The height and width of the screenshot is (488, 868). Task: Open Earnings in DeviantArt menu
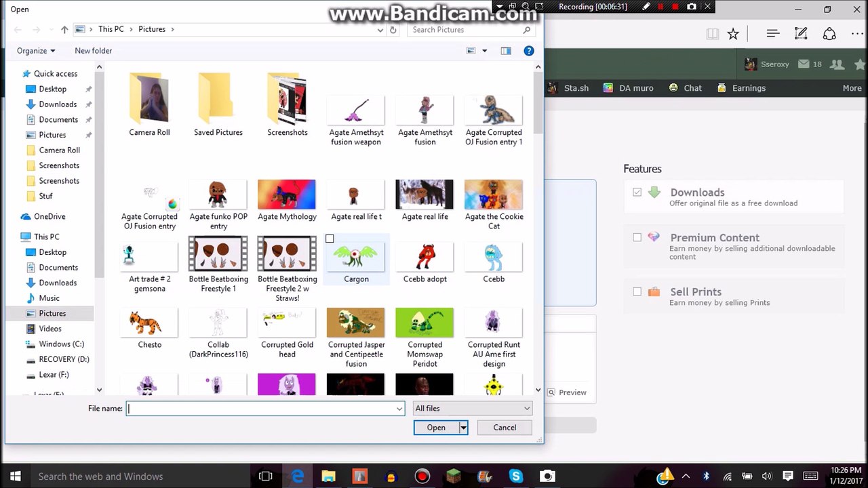point(741,88)
